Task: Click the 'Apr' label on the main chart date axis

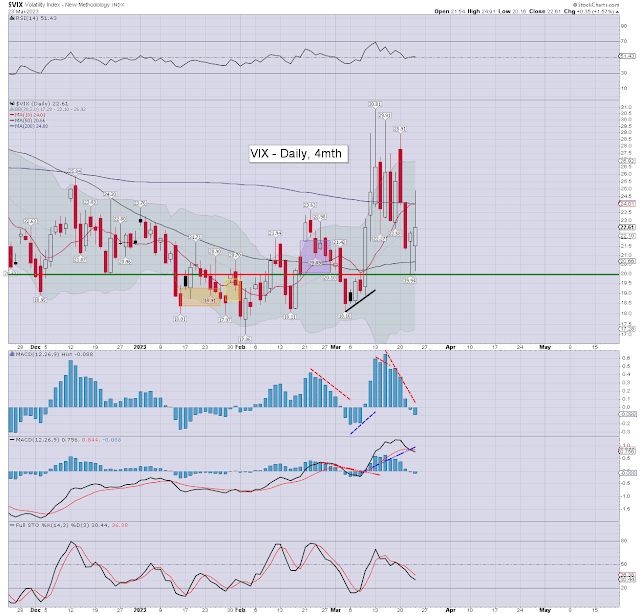Action: [450, 347]
